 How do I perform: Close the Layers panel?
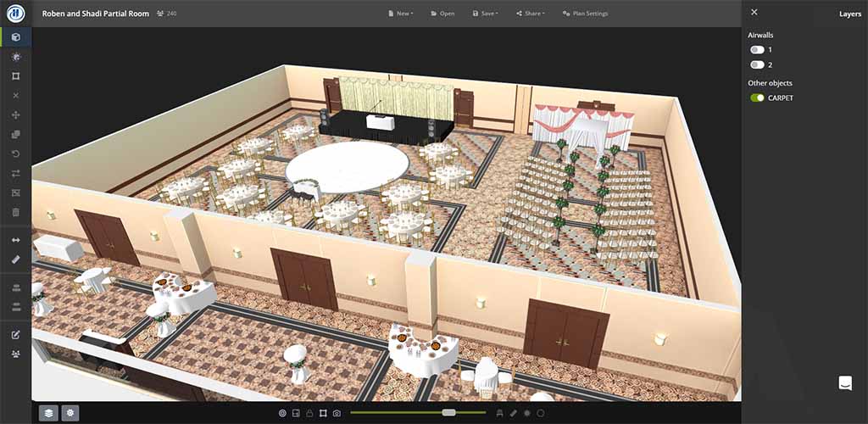click(x=754, y=12)
